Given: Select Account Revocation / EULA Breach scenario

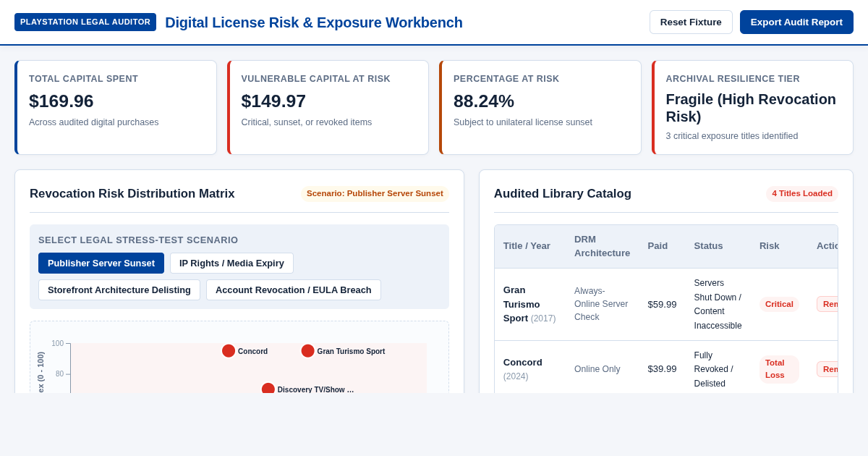Looking at the screenshot, I should click(x=294, y=290).
